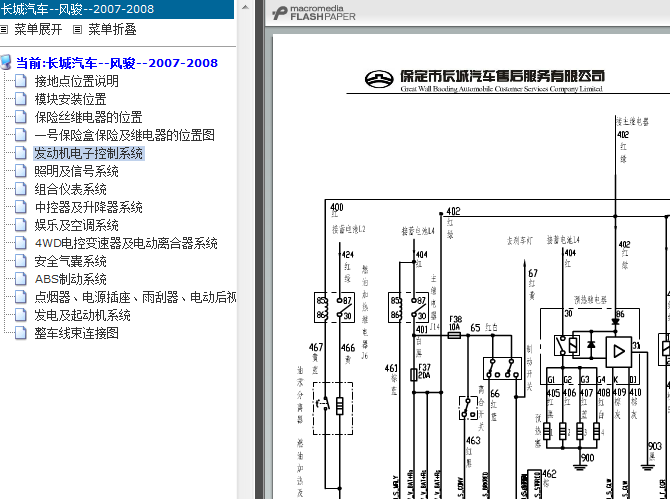Click the 长城汽车--风骏--2007-2008 header title
Screen dimensions: 670x499
click(77, 9)
